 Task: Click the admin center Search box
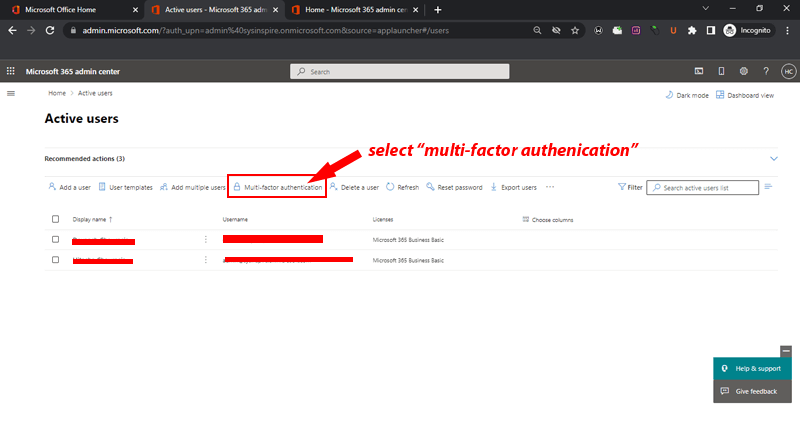[399, 71]
